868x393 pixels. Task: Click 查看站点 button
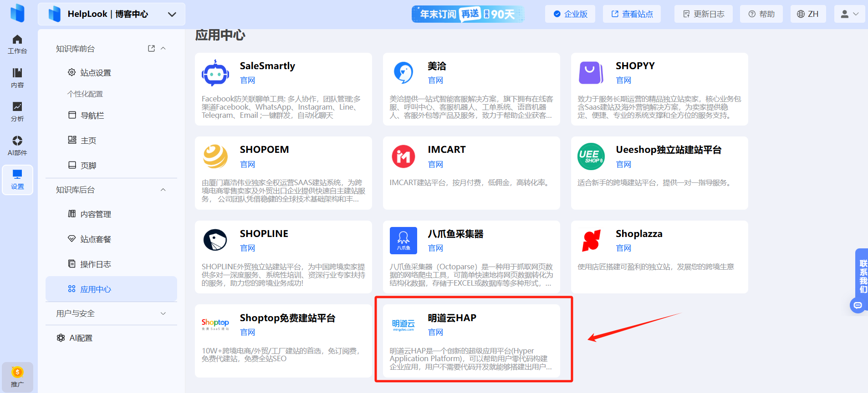(632, 14)
